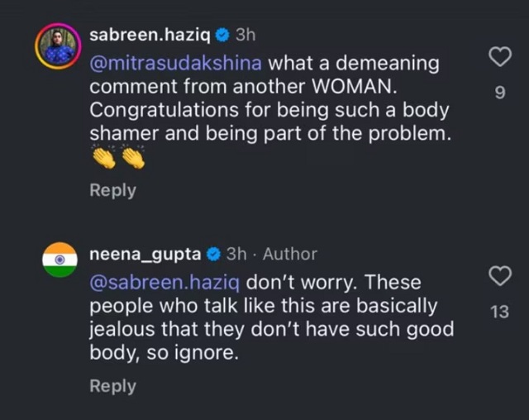The height and width of the screenshot is (420, 529).
Task: Follow the @sabreen.haziq mention in reply
Action: point(164,283)
